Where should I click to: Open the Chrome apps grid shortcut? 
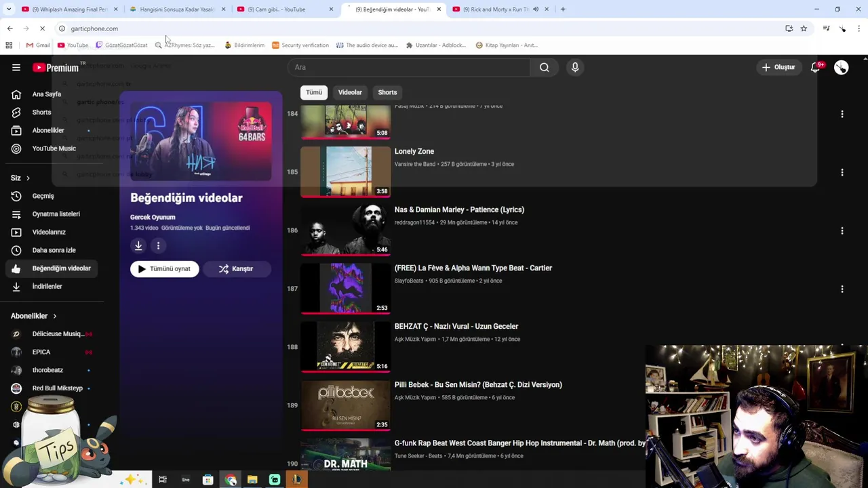tap(9, 45)
